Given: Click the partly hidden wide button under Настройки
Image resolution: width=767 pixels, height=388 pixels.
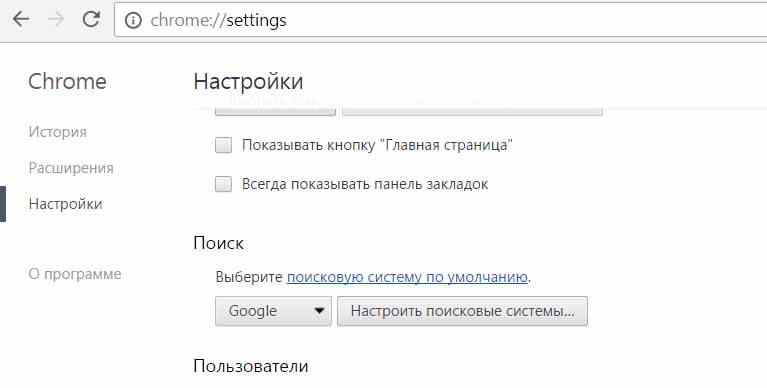Looking at the screenshot, I should pyautogui.click(x=472, y=110).
